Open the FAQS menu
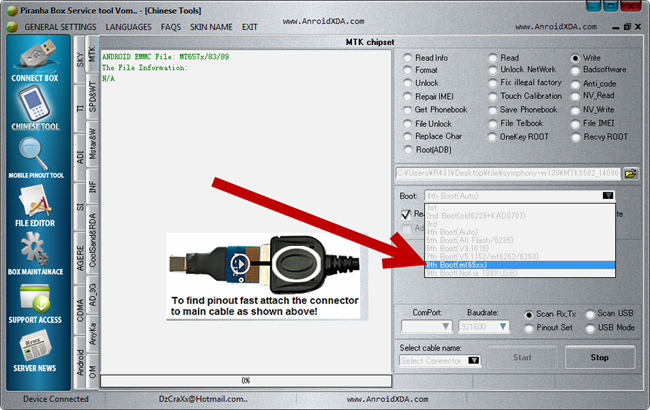This screenshot has height=410, width=650. pos(171,27)
